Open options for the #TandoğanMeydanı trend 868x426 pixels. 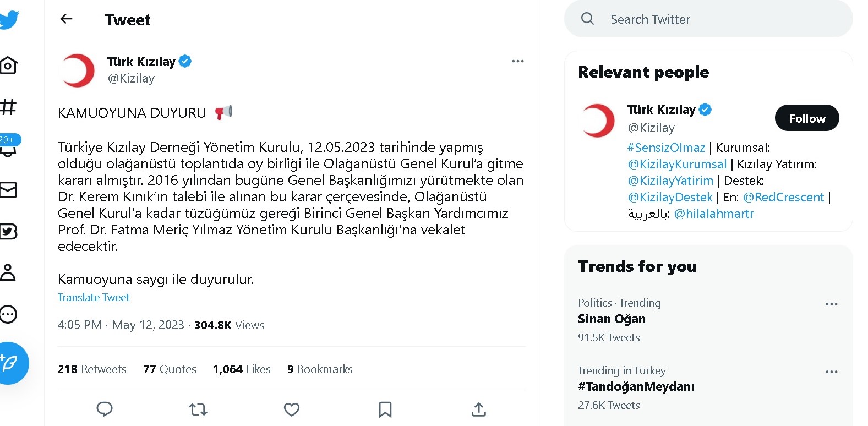(832, 372)
